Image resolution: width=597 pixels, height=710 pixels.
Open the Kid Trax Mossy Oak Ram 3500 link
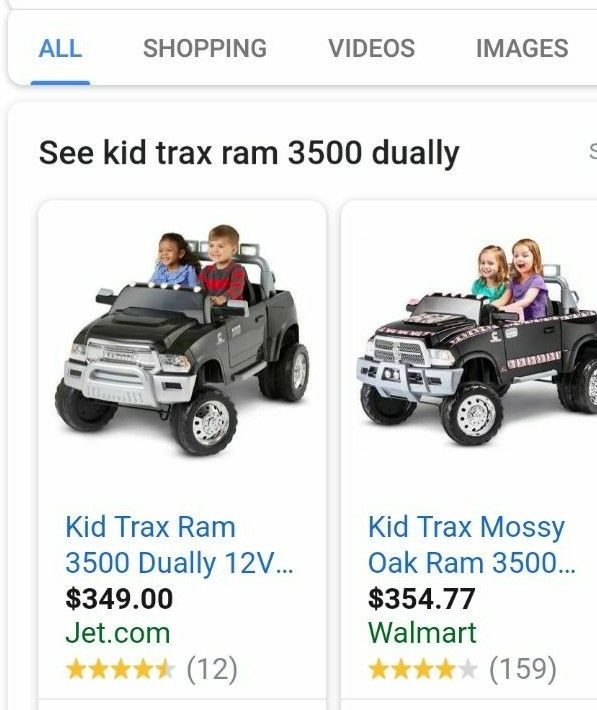click(x=471, y=545)
